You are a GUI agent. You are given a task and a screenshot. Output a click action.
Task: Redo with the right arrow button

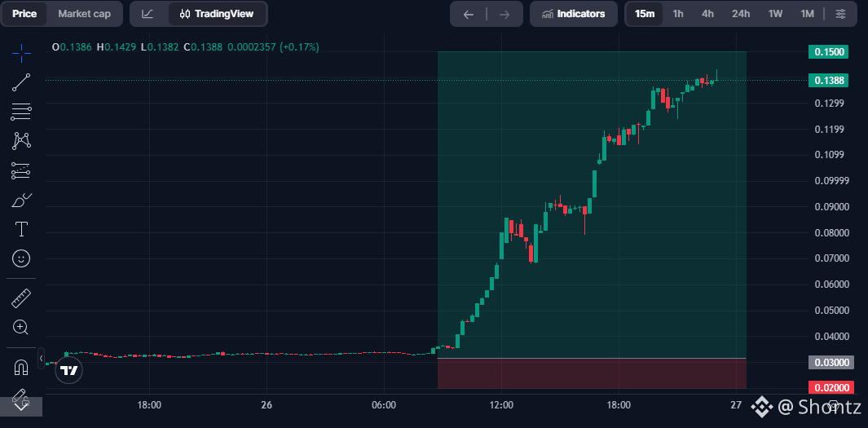coord(504,14)
